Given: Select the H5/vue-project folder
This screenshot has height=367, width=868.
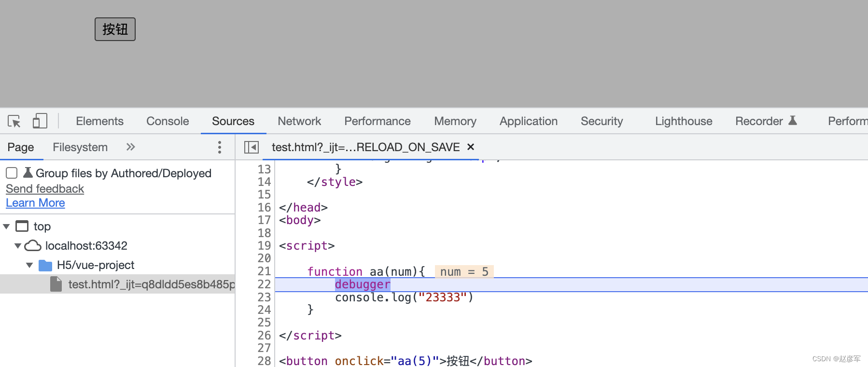Looking at the screenshot, I should pos(96,265).
